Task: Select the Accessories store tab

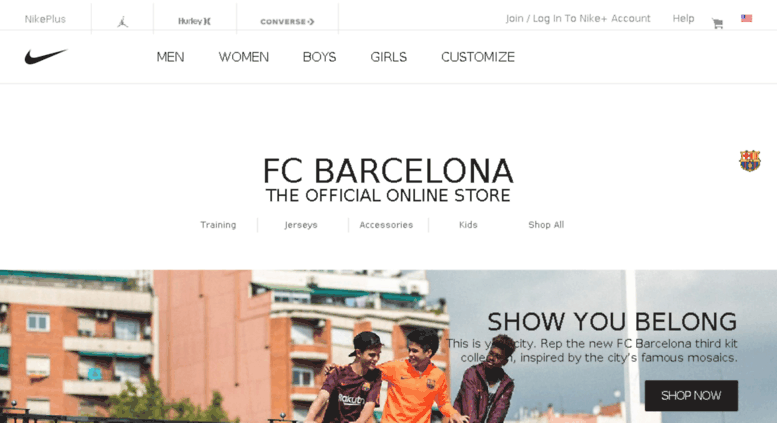Action: [386, 225]
